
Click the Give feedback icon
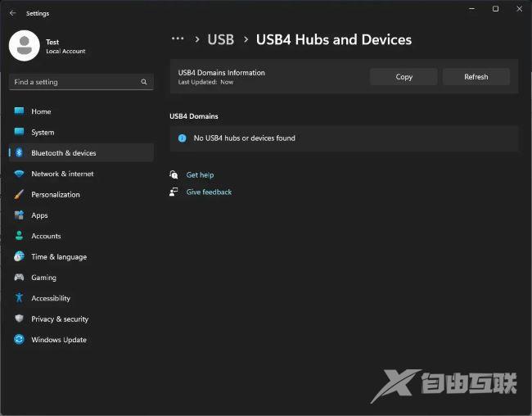pos(174,192)
